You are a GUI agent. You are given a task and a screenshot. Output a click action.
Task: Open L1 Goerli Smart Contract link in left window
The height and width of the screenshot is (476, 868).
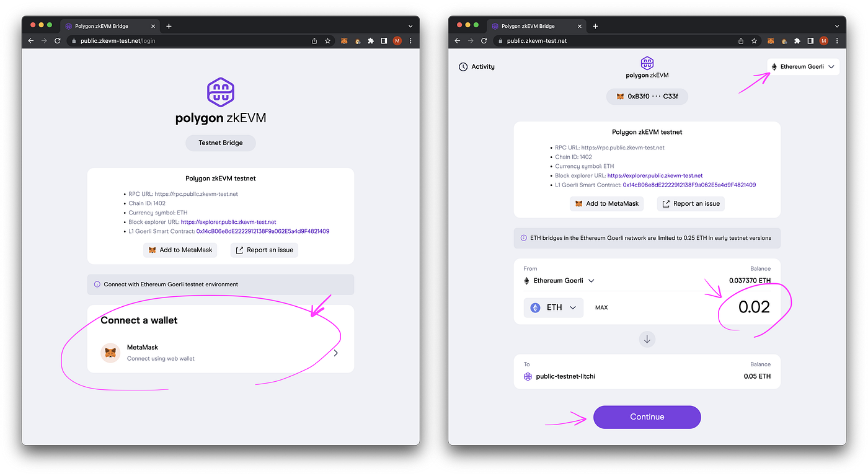(263, 231)
